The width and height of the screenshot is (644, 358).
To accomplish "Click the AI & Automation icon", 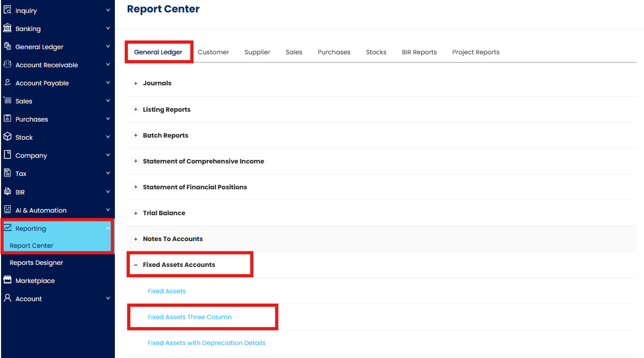I will point(7,210).
